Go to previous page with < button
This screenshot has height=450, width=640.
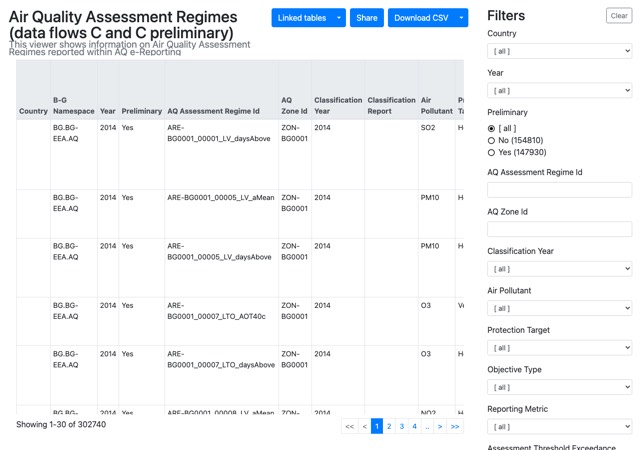[364, 426]
